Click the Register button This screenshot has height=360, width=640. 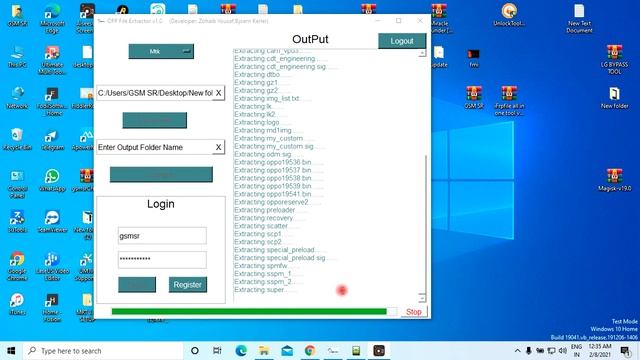[188, 284]
